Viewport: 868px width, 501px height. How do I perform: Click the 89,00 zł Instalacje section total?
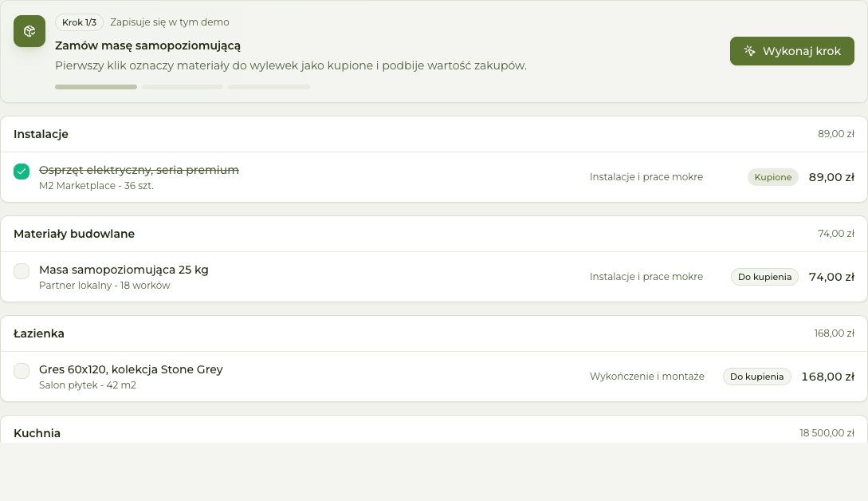pyautogui.click(x=836, y=134)
